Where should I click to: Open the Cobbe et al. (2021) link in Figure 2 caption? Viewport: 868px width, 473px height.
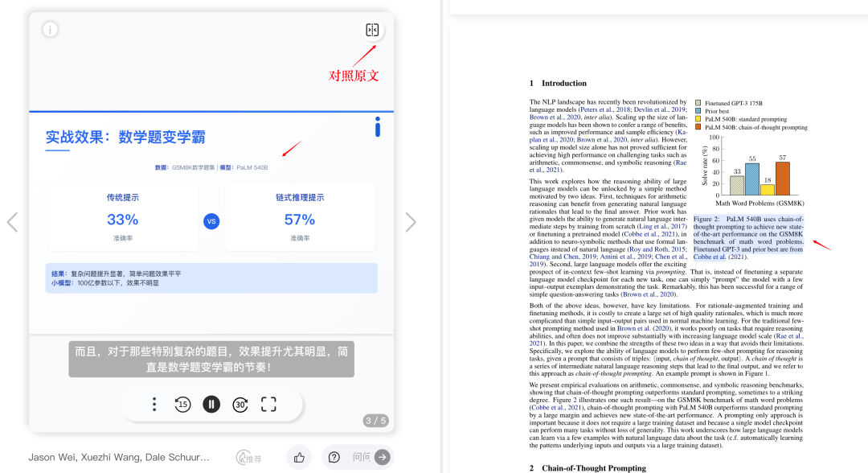[x=720, y=257]
